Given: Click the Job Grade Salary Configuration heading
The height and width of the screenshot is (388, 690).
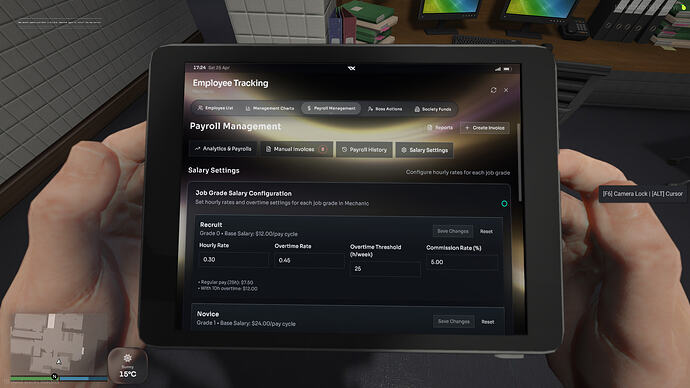Looking at the screenshot, I should click(x=243, y=193).
